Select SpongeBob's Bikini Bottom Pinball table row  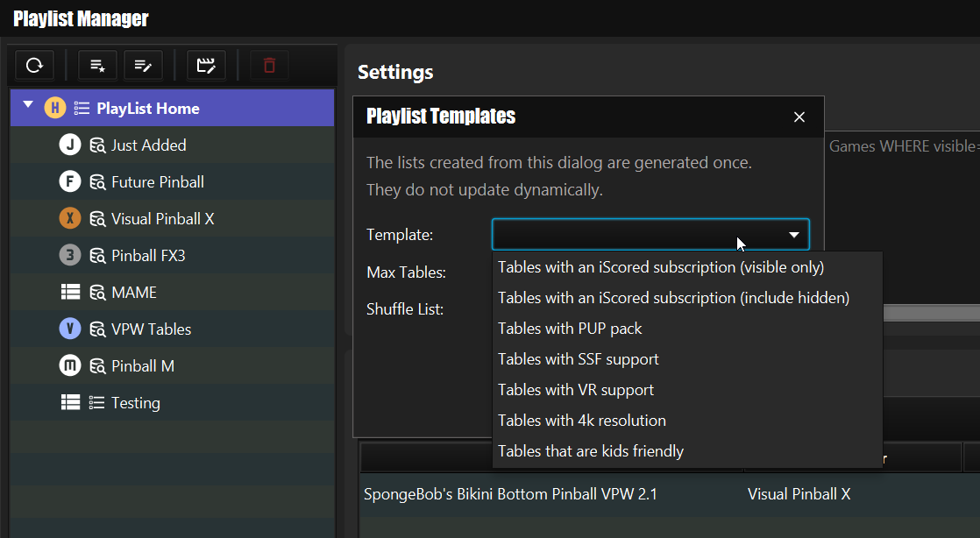[510, 494]
